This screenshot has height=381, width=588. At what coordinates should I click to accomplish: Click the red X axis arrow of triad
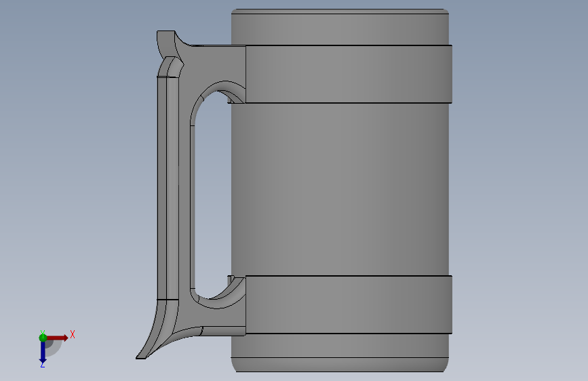click(x=57, y=338)
